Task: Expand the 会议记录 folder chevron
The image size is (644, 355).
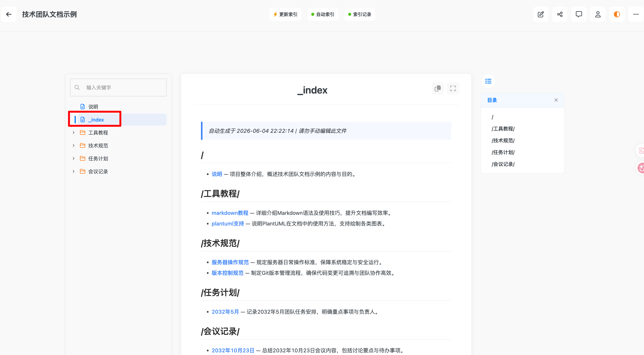Action: tap(73, 171)
